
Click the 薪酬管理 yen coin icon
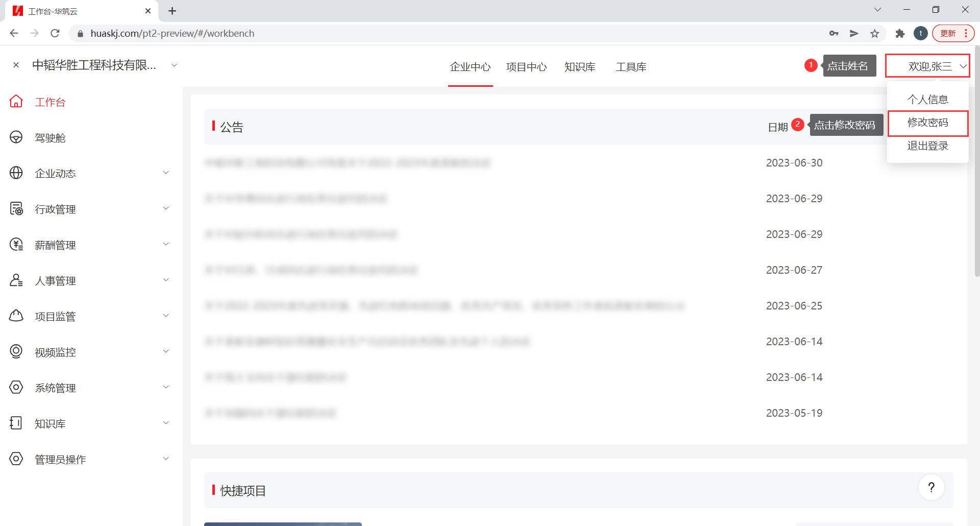click(16, 245)
